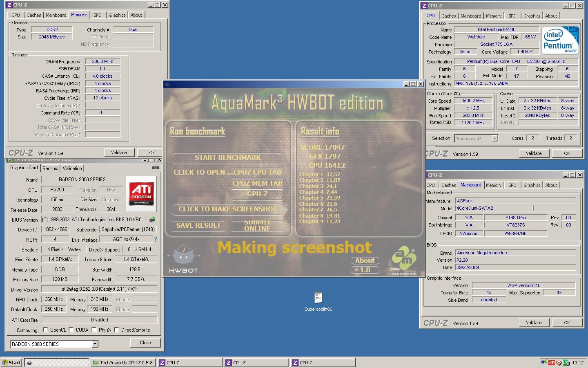588x368 pixels.
Task: Click the GPU-Z camera screenshot icon
Action: tap(155, 167)
